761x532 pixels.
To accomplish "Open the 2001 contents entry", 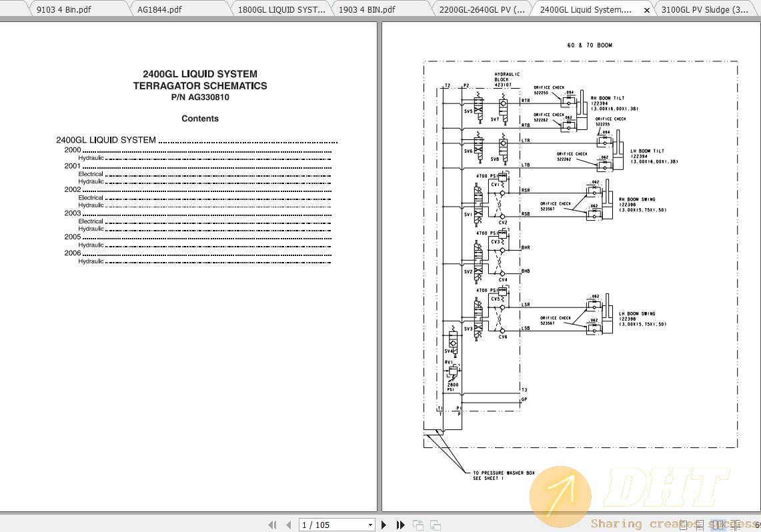I will point(198,167).
